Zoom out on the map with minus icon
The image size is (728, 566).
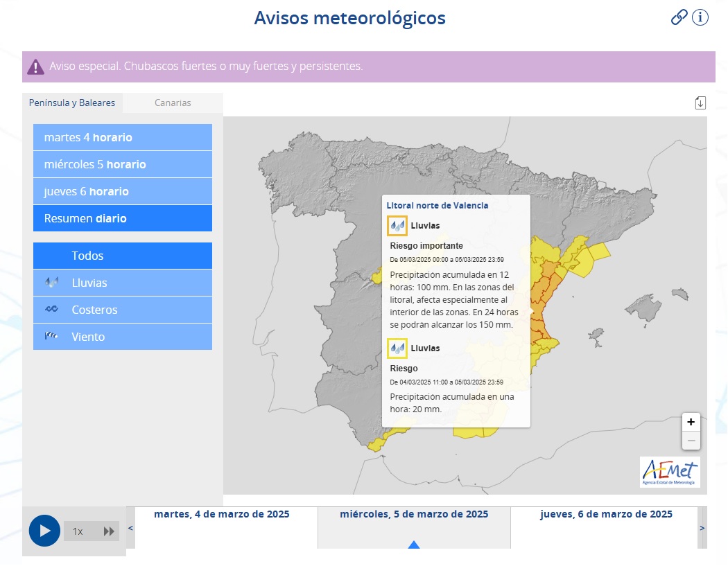tap(691, 439)
